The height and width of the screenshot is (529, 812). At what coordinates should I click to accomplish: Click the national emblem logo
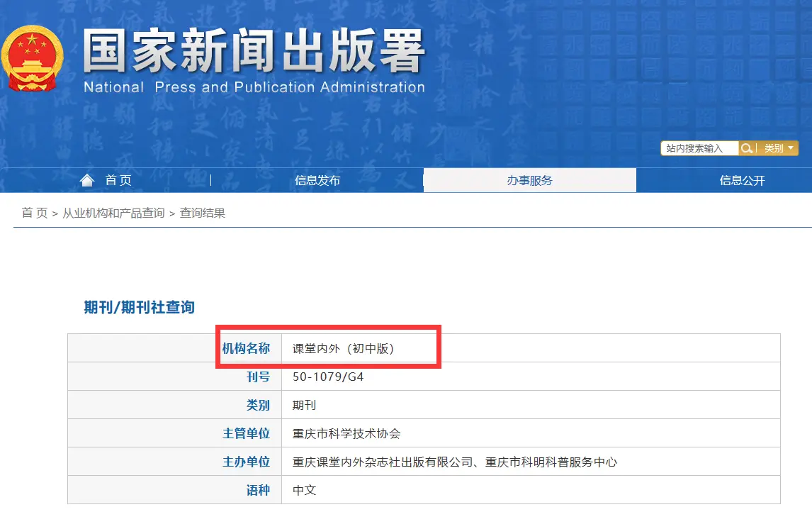click(31, 58)
